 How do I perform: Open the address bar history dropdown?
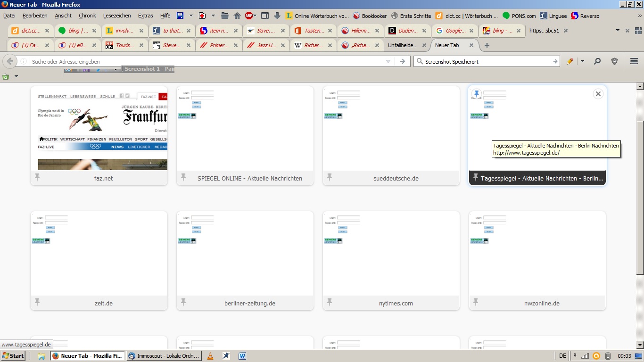[388, 61]
